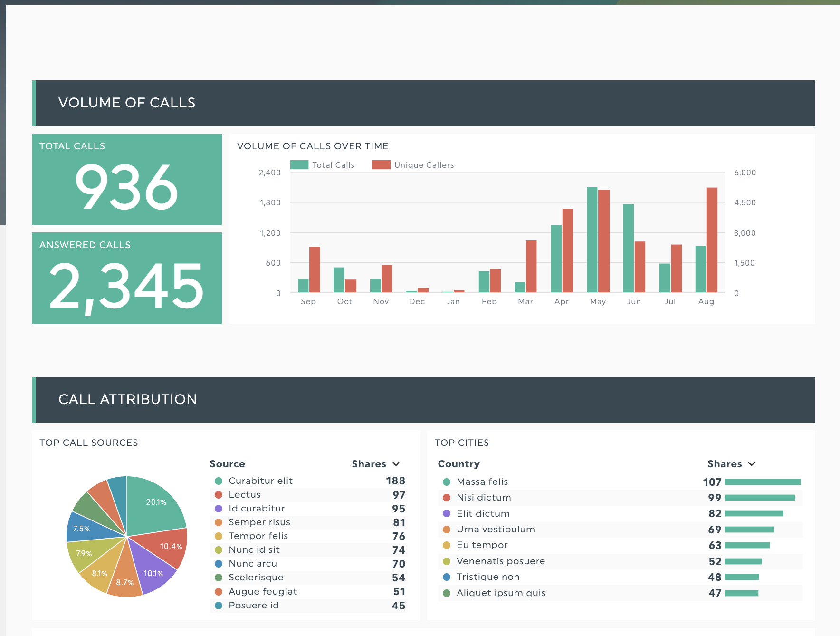Sort sources by Shares chevron
840x636 pixels.
[x=396, y=464]
